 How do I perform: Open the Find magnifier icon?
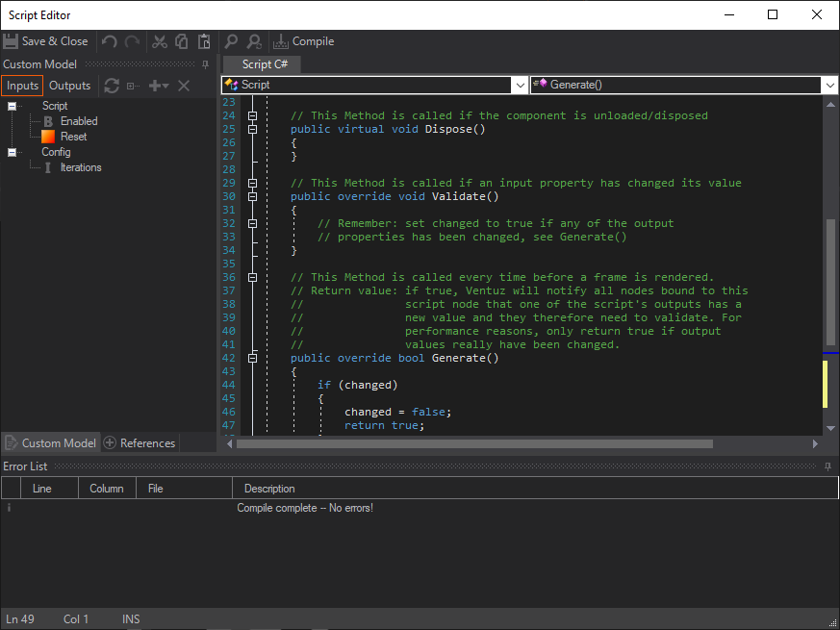click(231, 41)
